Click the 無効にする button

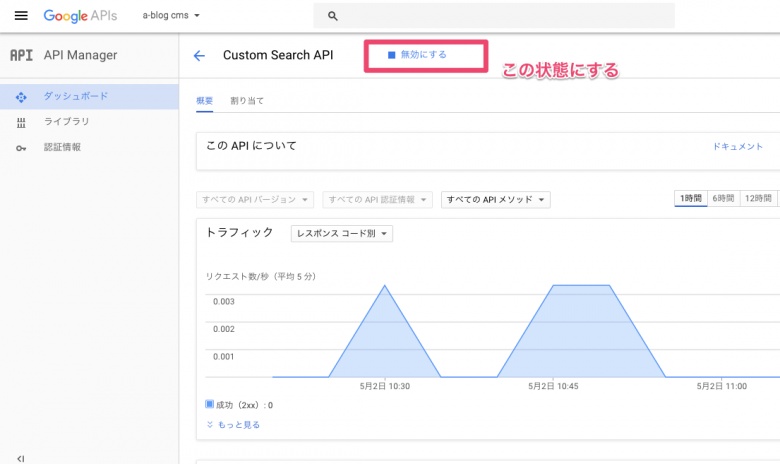point(418,55)
